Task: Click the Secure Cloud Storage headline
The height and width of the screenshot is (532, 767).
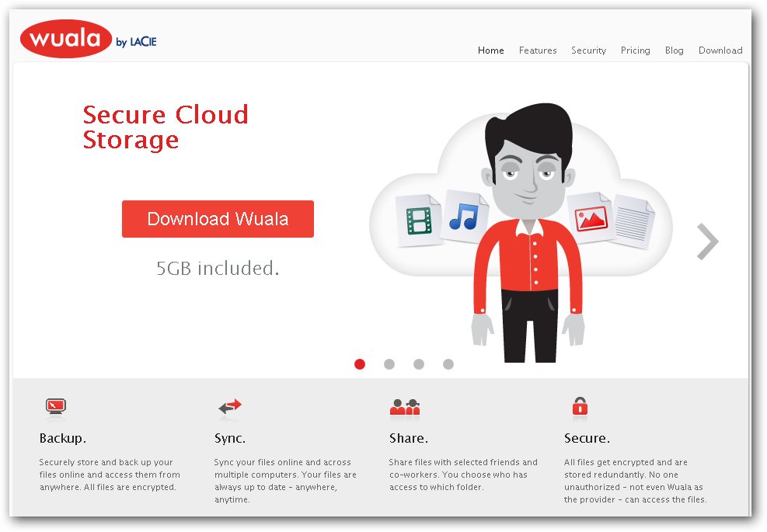Action: coord(166,127)
